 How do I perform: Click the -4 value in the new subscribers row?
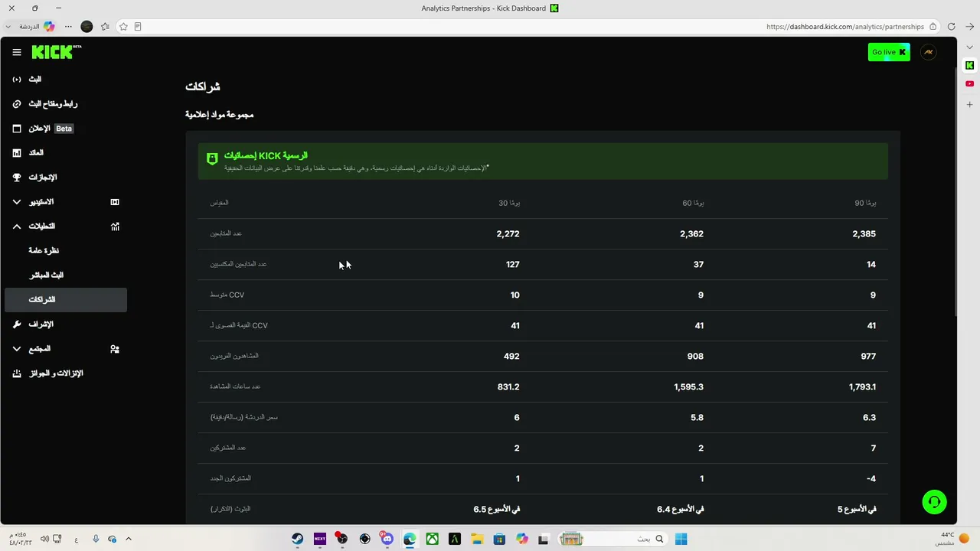[x=871, y=479]
